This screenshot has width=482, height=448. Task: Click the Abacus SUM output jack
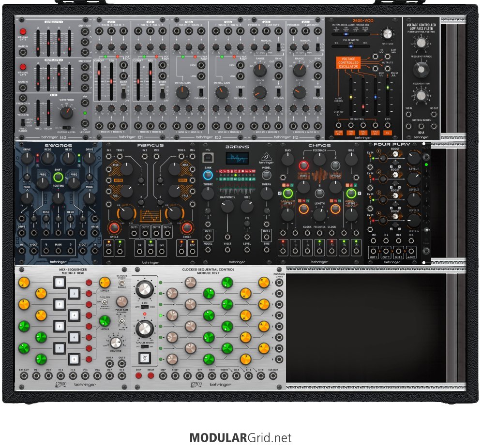pyautogui.click(x=151, y=252)
